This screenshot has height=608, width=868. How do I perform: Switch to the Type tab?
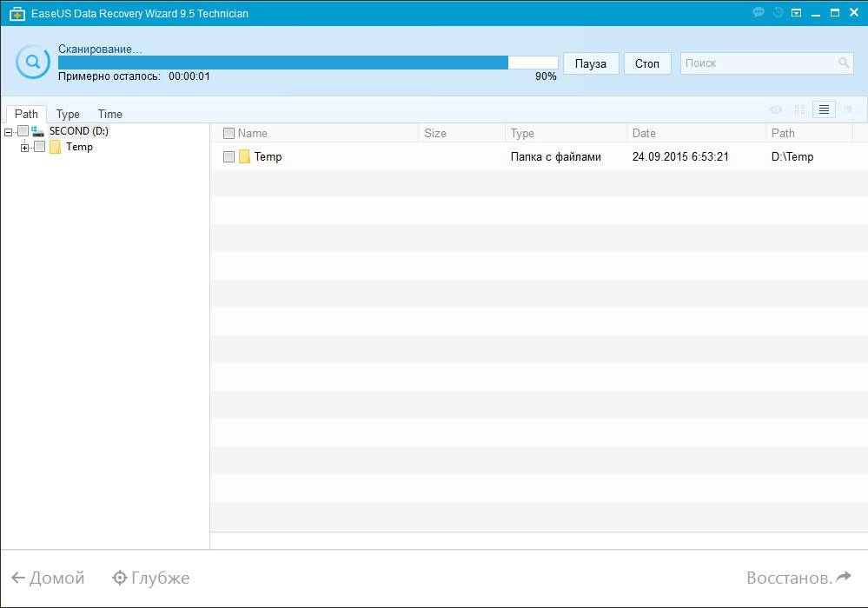[x=68, y=114]
